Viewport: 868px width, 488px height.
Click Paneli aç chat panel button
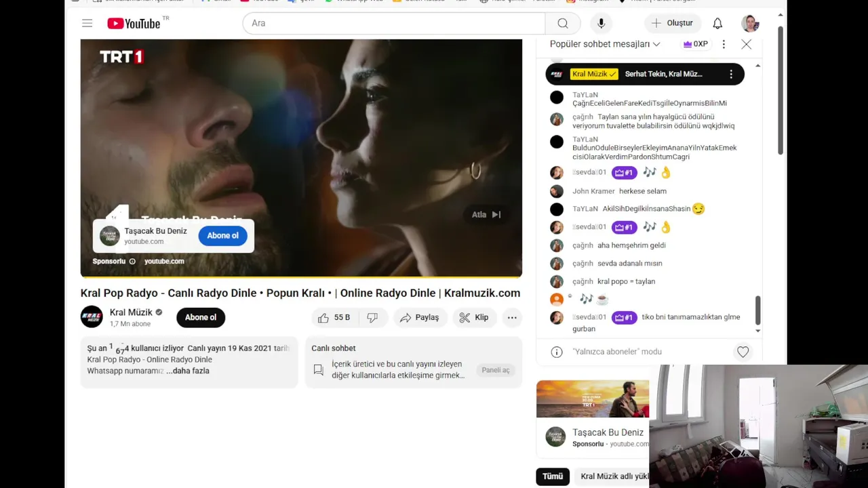pos(496,370)
